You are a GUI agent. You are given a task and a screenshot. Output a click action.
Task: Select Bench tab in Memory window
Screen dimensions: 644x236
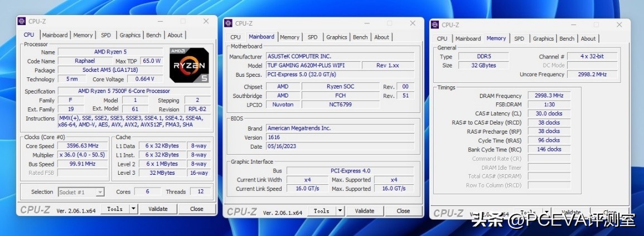point(566,38)
